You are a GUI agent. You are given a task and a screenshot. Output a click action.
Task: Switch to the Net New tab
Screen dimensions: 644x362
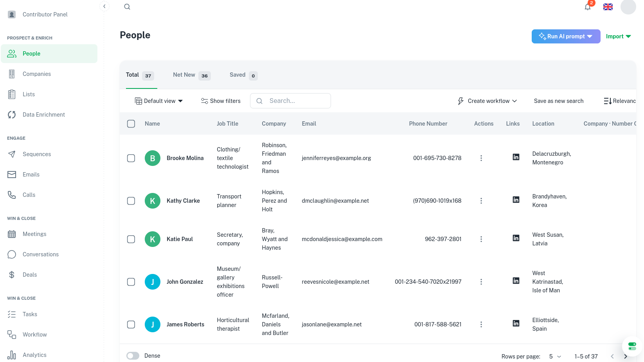[x=192, y=75]
